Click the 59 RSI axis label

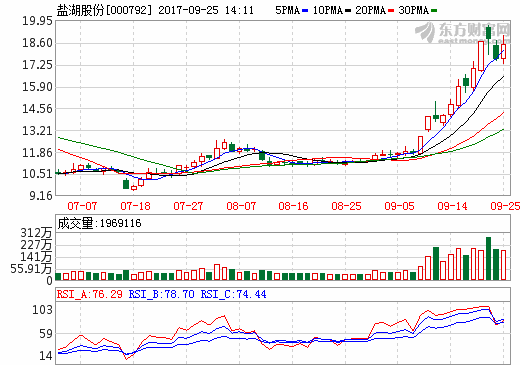[x=46, y=333]
